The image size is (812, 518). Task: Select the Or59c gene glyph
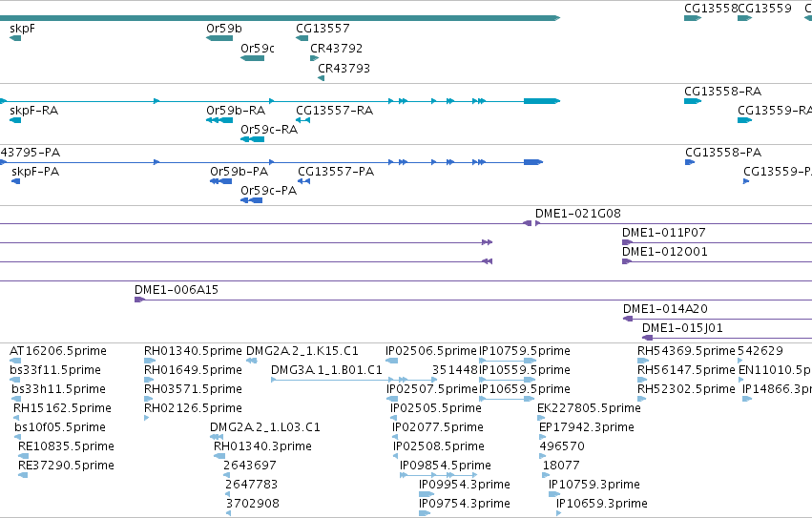[x=253, y=58]
